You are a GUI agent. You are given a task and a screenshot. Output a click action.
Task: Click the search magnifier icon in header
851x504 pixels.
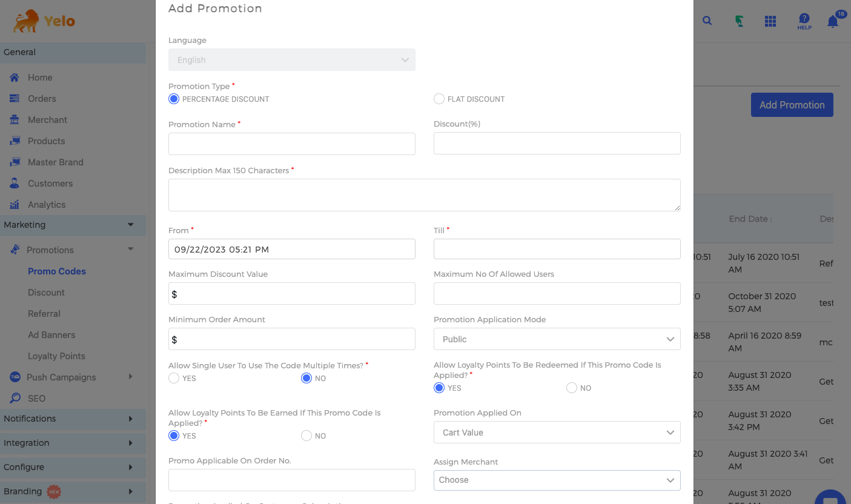point(707,21)
